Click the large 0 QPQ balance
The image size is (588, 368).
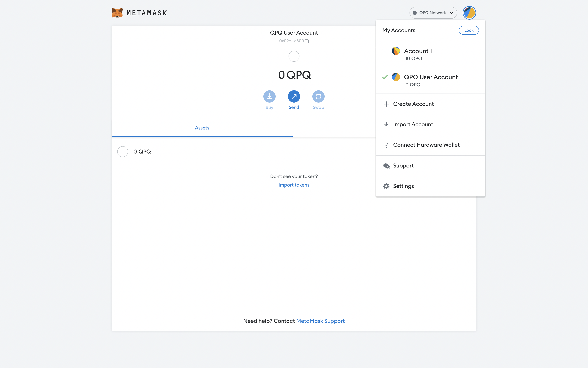[295, 75]
